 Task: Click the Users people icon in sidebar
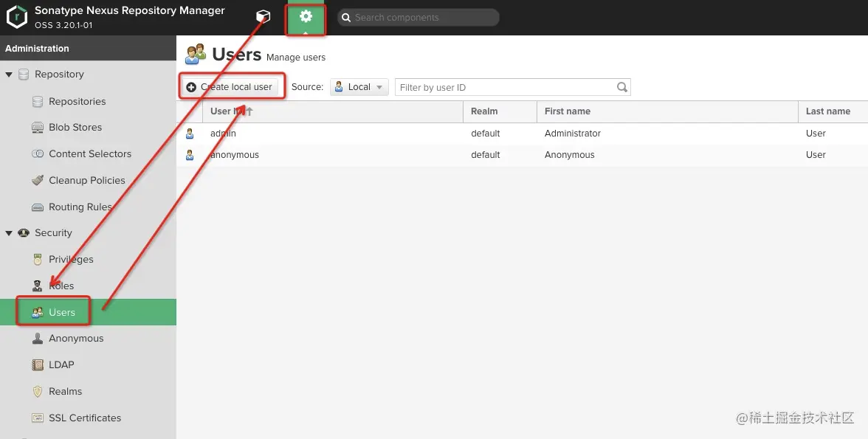[x=38, y=312]
